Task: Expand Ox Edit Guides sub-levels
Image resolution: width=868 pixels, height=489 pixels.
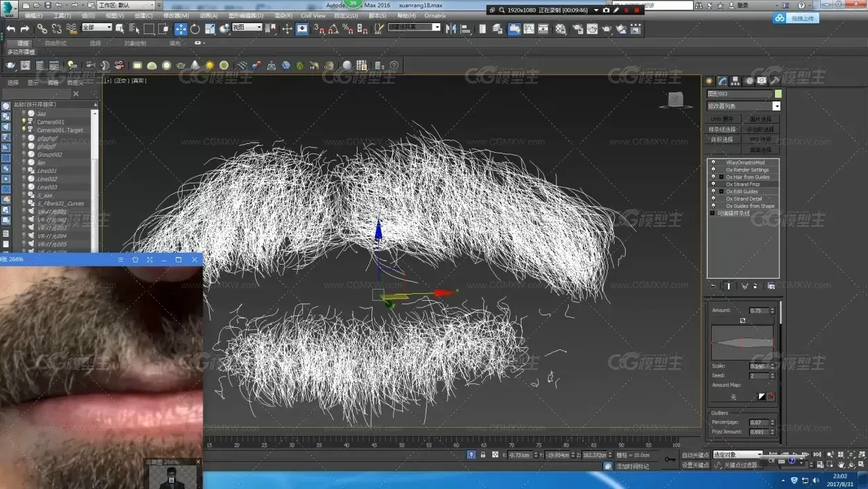Action: (721, 192)
